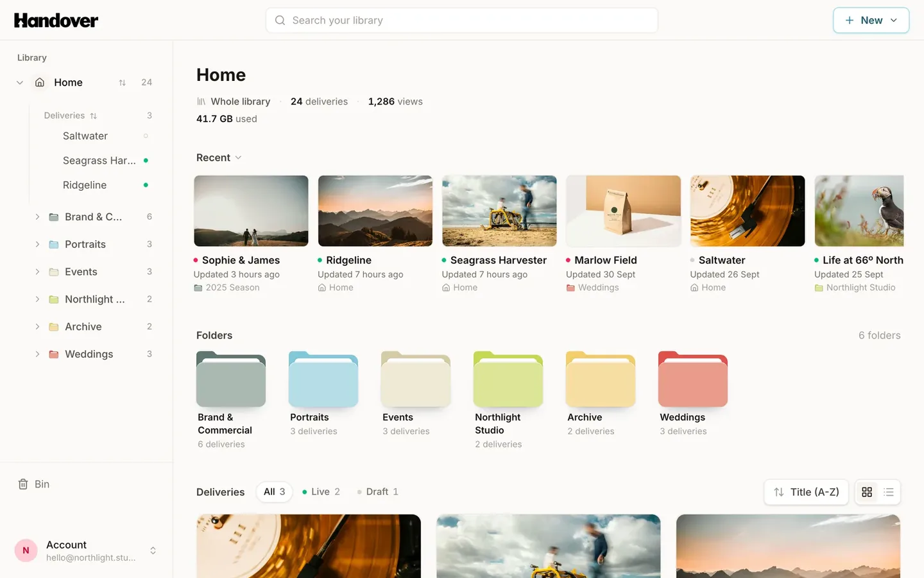
Task: Select Seagrass Har... in the sidebar
Action: 99,161
